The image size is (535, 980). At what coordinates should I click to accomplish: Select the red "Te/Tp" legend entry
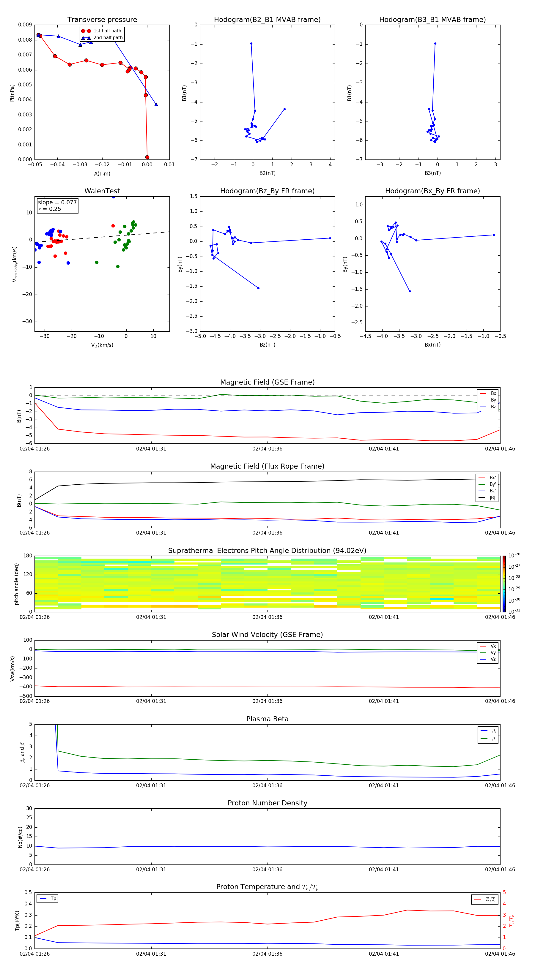[485, 899]
